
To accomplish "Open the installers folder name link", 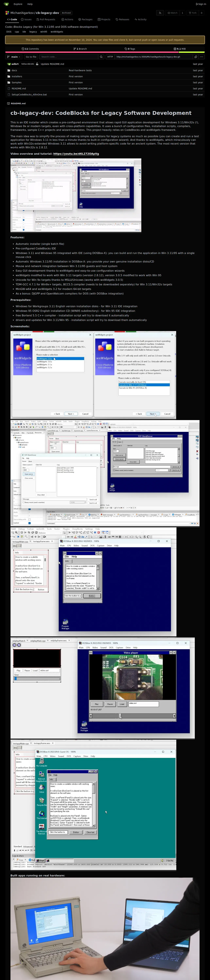I will (17, 76).
